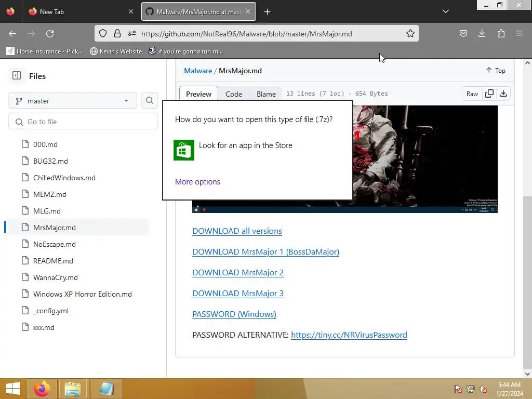Open Kevin's Website bookmark

pyautogui.click(x=116, y=51)
